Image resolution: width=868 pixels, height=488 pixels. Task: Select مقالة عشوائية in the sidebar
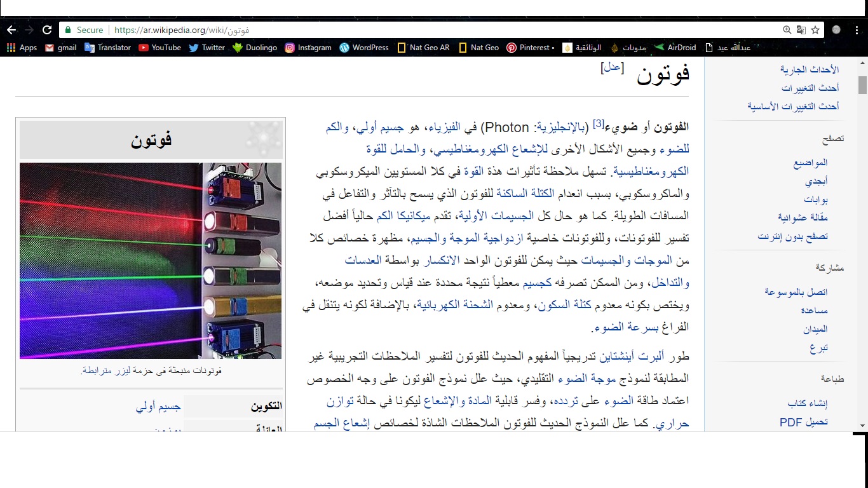pyautogui.click(x=802, y=217)
